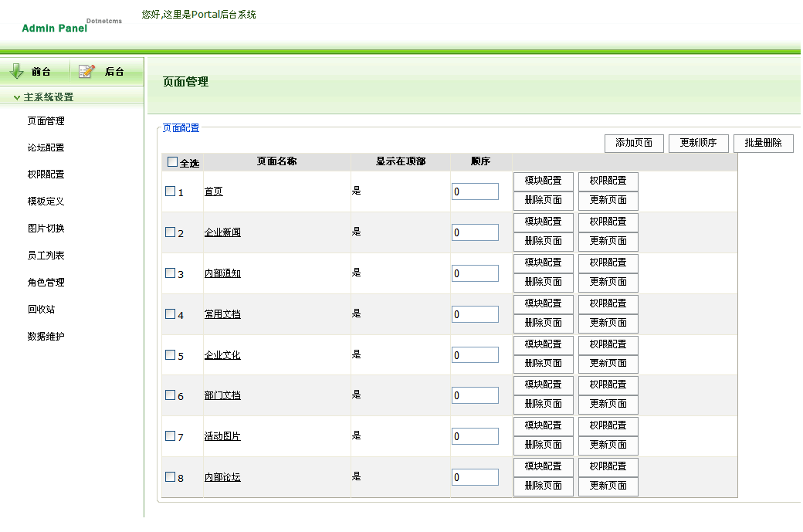Open the 企业新闻 page link
803x532 pixels.
click(x=223, y=232)
